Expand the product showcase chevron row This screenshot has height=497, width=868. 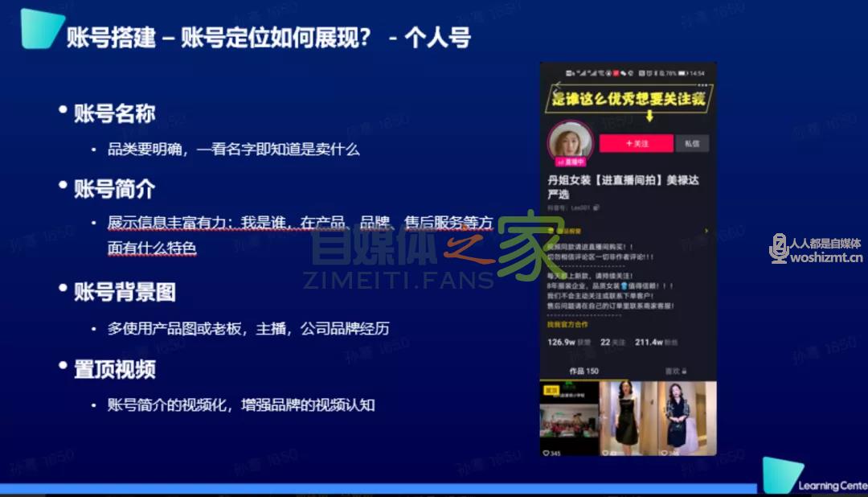point(706,231)
